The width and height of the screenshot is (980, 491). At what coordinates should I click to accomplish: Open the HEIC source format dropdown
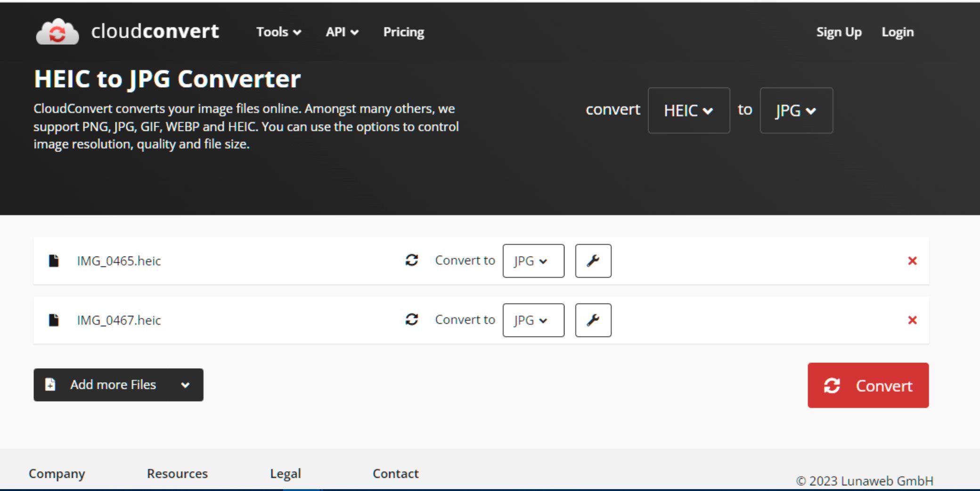coord(689,111)
